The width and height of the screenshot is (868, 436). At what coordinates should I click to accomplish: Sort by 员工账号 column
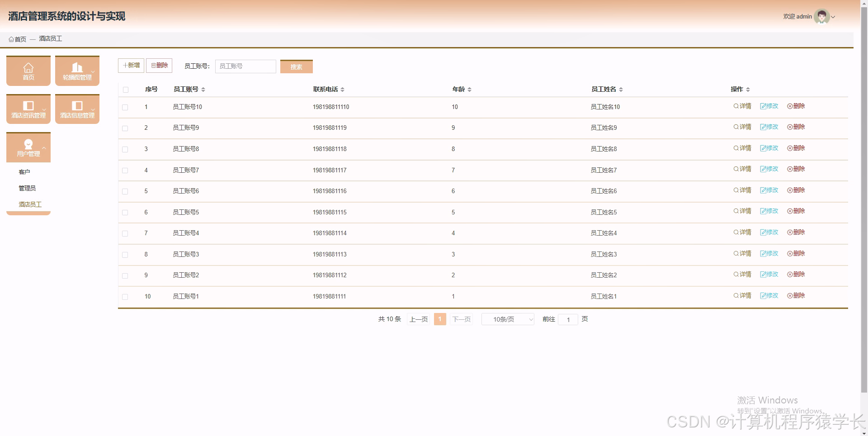(x=203, y=90)
